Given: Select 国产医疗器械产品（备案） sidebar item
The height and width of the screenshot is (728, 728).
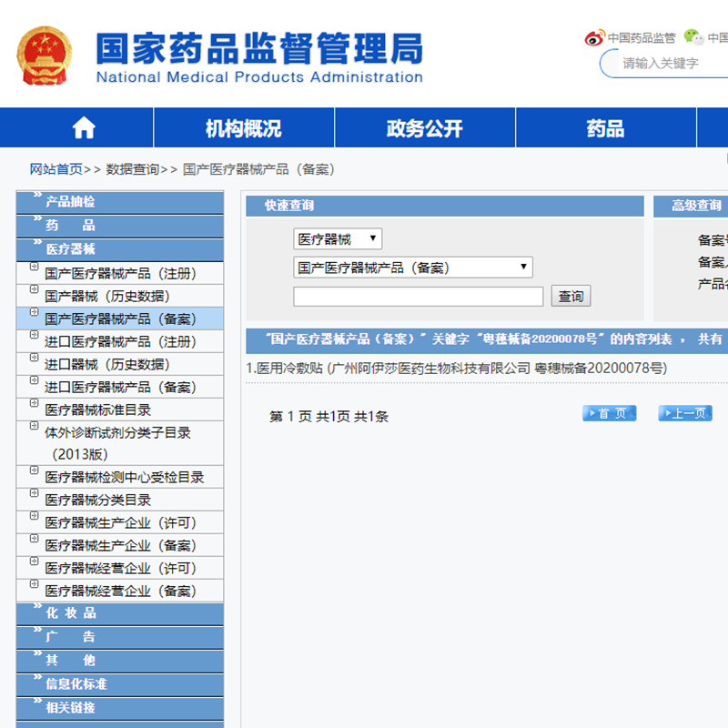Looking at the screenshot, I should 121,319.
